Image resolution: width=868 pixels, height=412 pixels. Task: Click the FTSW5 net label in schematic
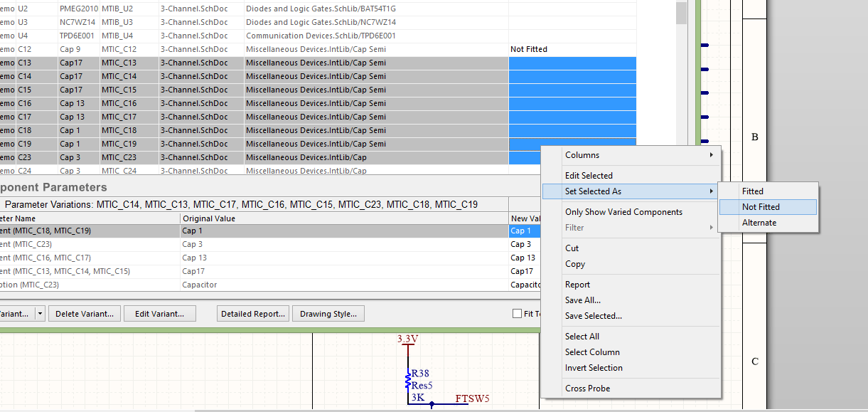pyautogui.click(x=473, y=398)
